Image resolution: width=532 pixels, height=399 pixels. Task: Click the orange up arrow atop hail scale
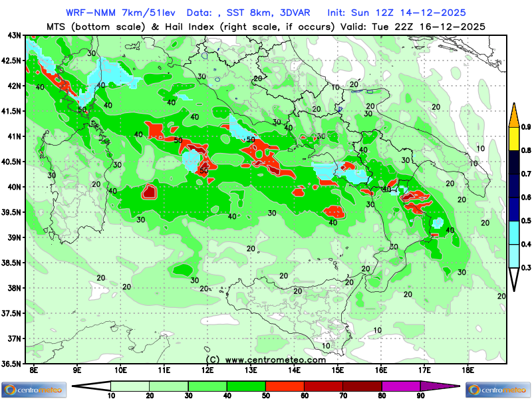click(x=513, y=115)
